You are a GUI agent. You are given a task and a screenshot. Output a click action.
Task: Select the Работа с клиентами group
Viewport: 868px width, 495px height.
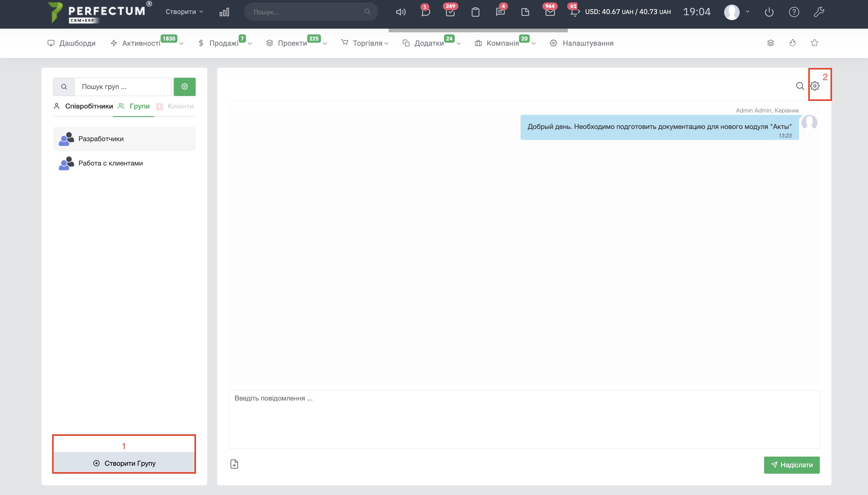click(x=110, y=163)
